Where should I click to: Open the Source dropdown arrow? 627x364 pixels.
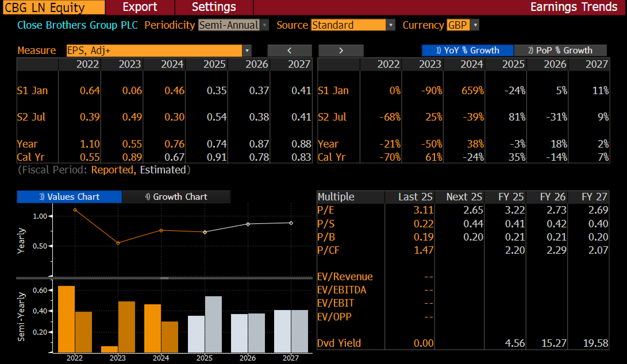coord(391,25)
